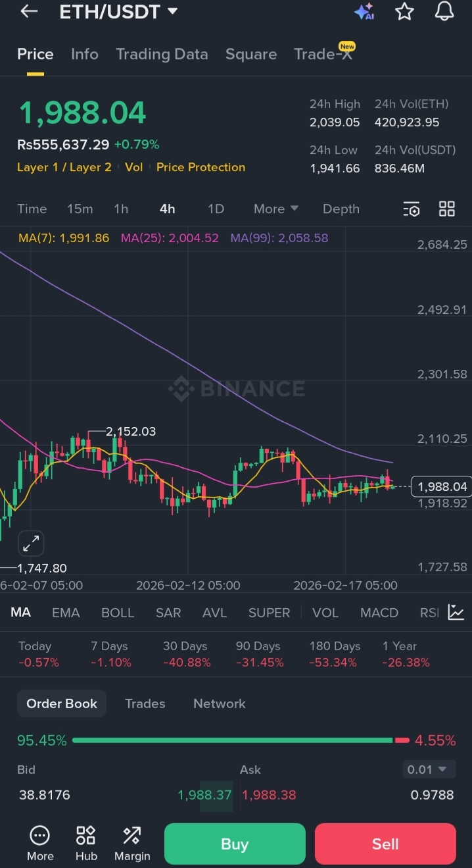Open price alerts bell icon
The height and width of the screenshot is (868, 472).
[x=445, y=11]
